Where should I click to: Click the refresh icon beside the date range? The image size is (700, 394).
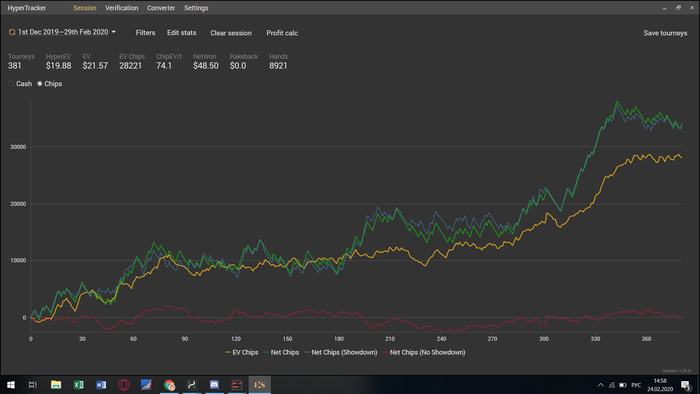[12, 32]
